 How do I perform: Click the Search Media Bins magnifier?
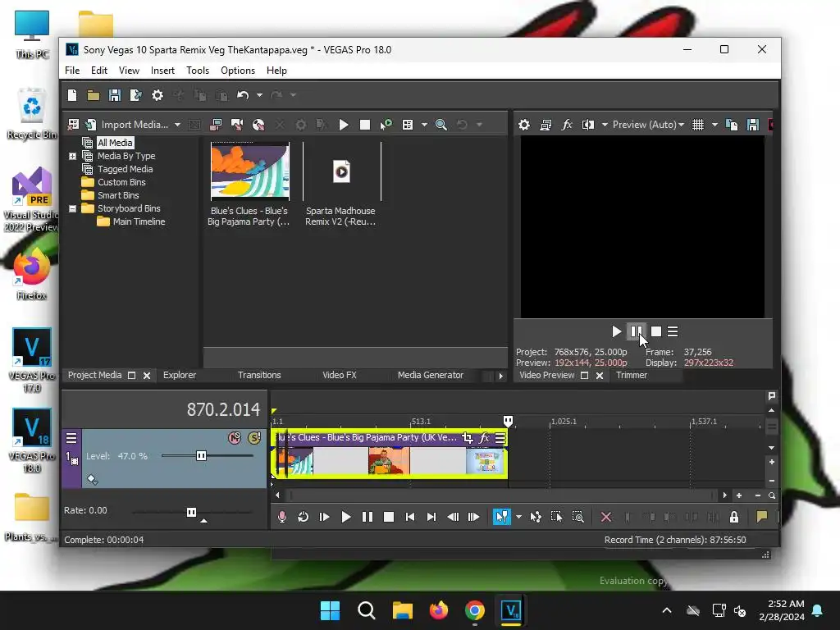tap(441, 125)
